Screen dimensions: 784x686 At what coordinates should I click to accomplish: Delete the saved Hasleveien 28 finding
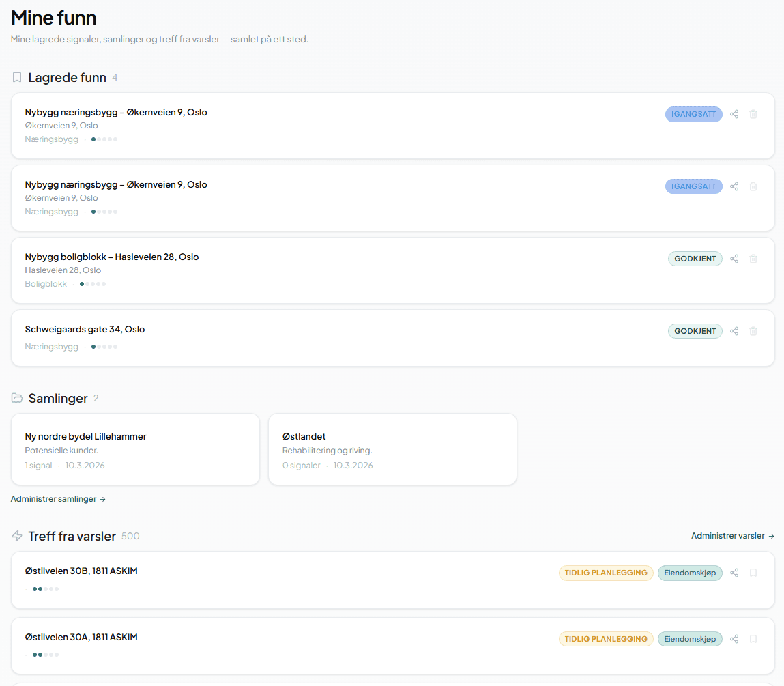753,259
